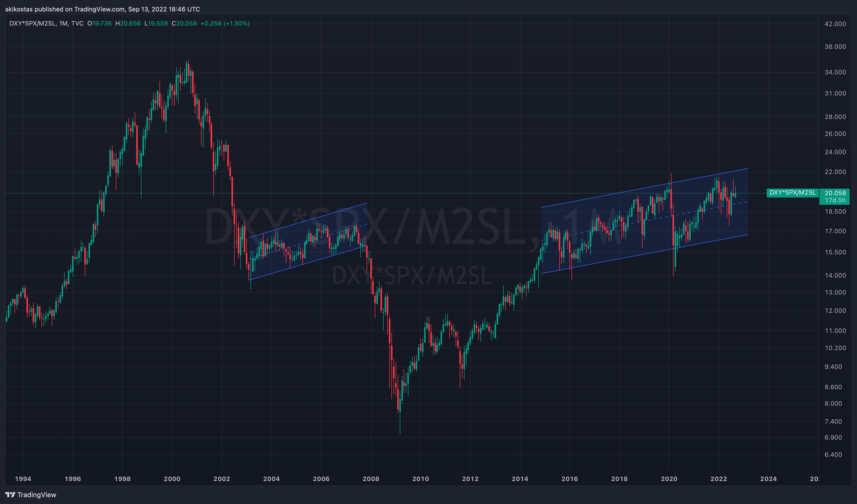Click the 2018 label on the time axis

tap(619, 479)
